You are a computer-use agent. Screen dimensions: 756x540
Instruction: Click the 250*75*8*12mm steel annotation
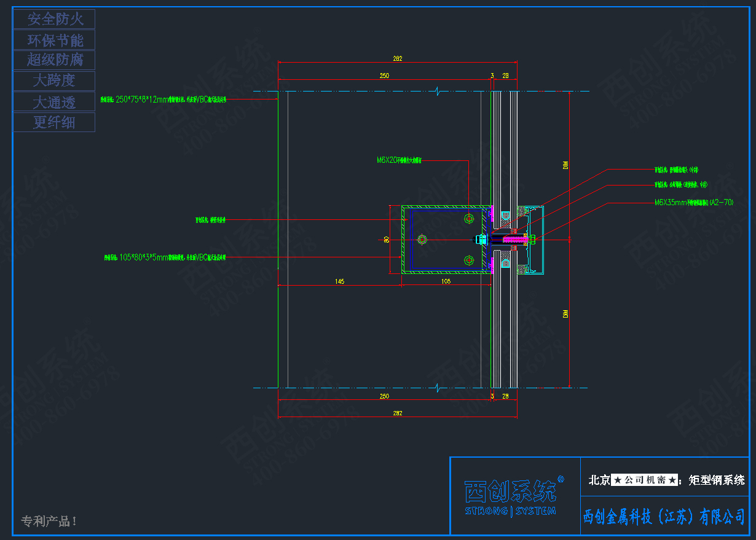click(x=164, y=99)
